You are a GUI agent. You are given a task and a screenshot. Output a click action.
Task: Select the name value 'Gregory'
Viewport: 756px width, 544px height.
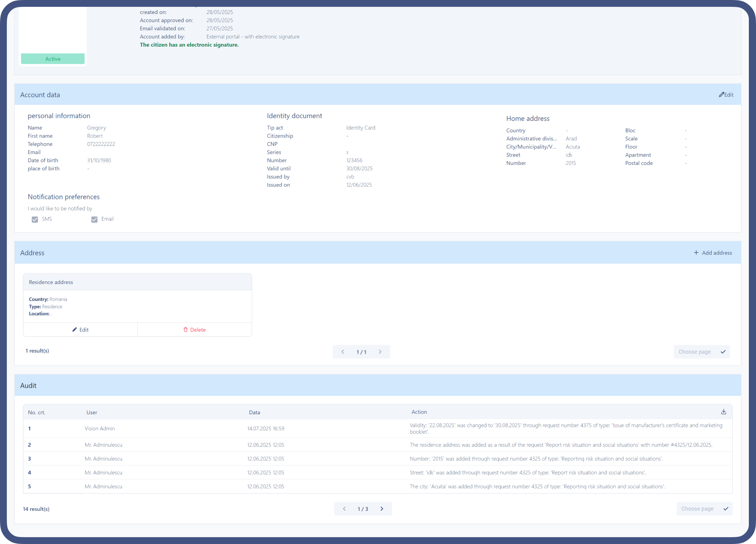97,128
